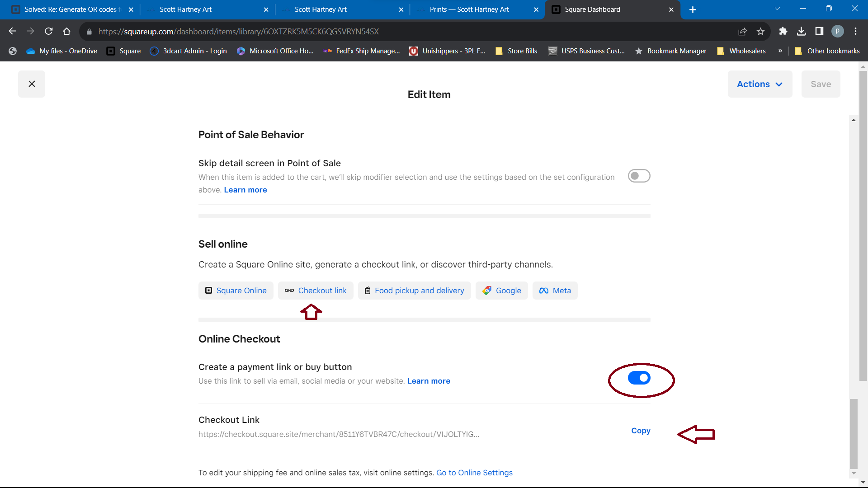Copy the checkout link
This screenshot has height=488, width=868.
[641, 431]
